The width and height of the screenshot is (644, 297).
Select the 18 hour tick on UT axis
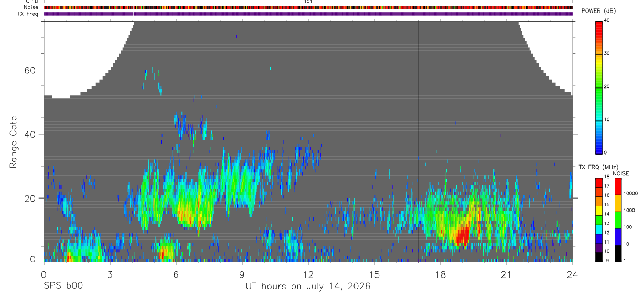[x=440, y=274]
